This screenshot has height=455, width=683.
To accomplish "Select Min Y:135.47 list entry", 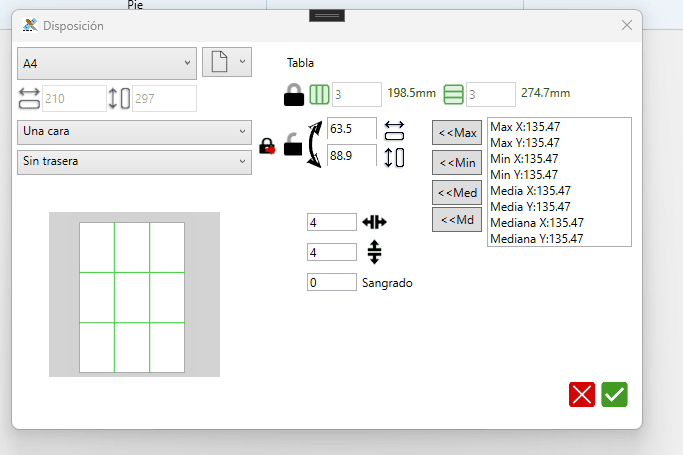I will pos(524,175).
